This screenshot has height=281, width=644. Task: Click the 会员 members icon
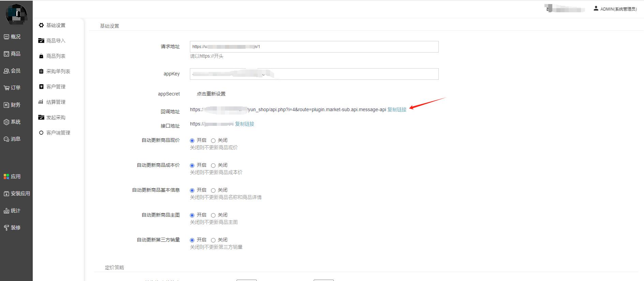click(6, 71)
